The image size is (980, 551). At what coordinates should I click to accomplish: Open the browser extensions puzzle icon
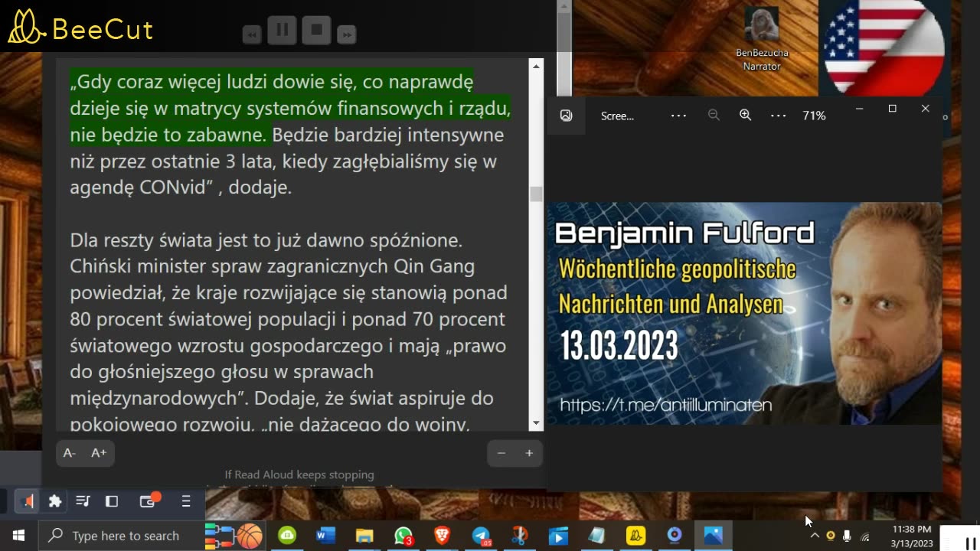click(x=55, y=501)
